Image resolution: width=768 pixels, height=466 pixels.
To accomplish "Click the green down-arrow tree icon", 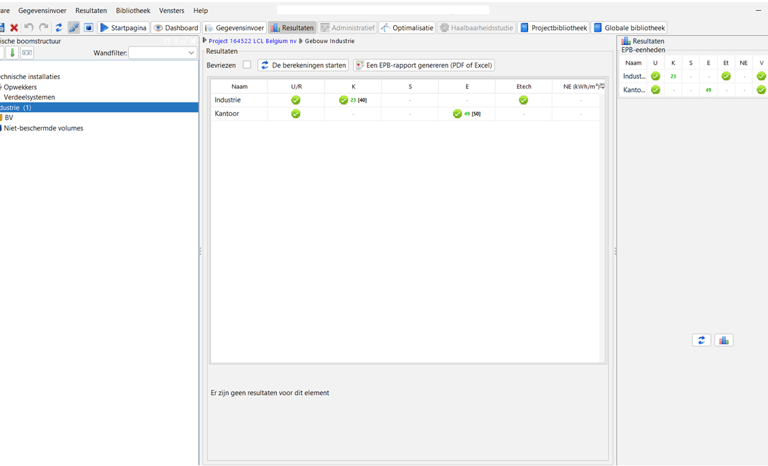I will (12, 52).
